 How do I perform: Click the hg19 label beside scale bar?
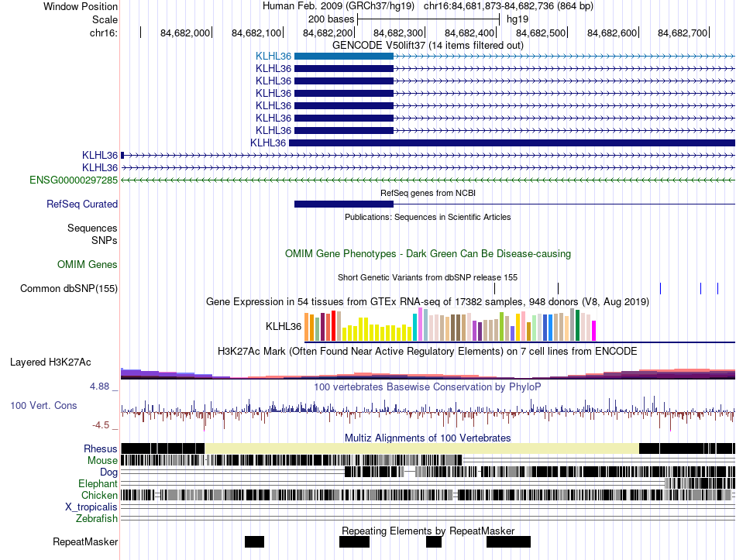tap(518, 19)
